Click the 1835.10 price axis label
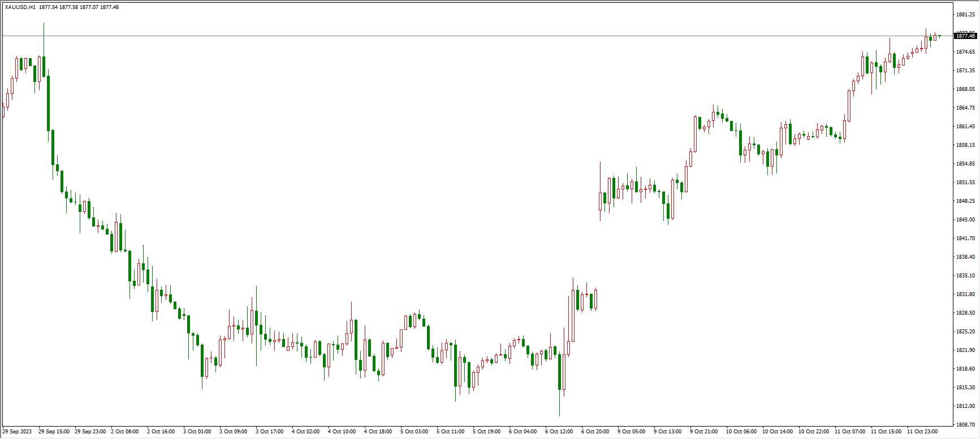The image size is (980, 439). pyautogui.click(x=965, y=276)
